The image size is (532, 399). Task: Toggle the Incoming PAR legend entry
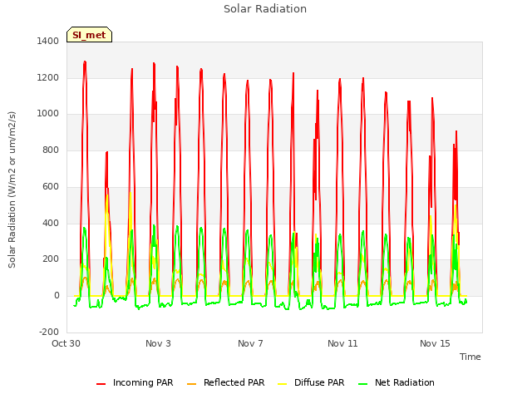click(135, 382)
